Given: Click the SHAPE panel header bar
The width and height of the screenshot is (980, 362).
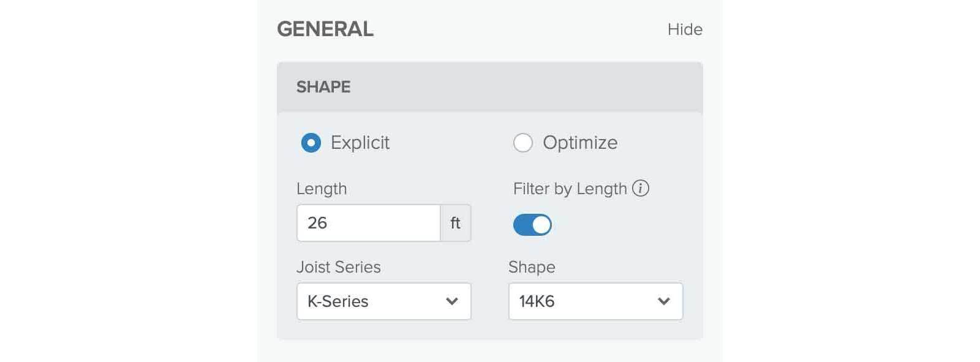Looking at the screenshot, I should [489, 87].
